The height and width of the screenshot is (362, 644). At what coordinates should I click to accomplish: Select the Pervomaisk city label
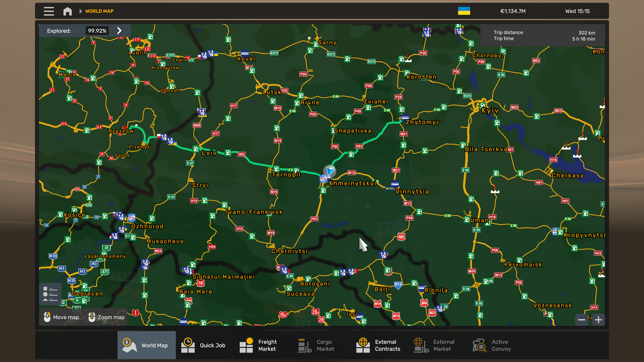[x=523, y=264]
